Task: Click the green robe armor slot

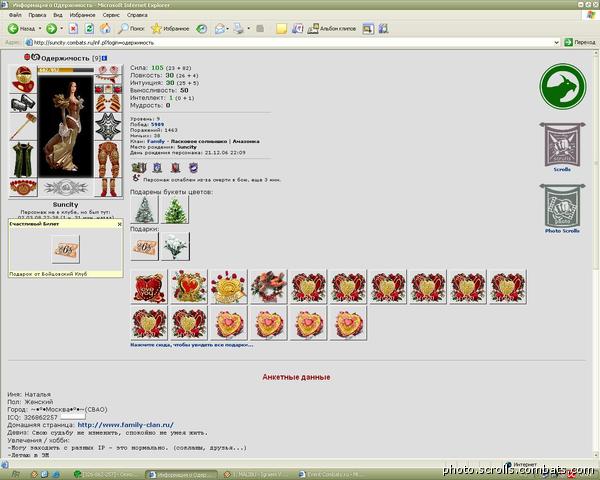Action: coord(23,160)
